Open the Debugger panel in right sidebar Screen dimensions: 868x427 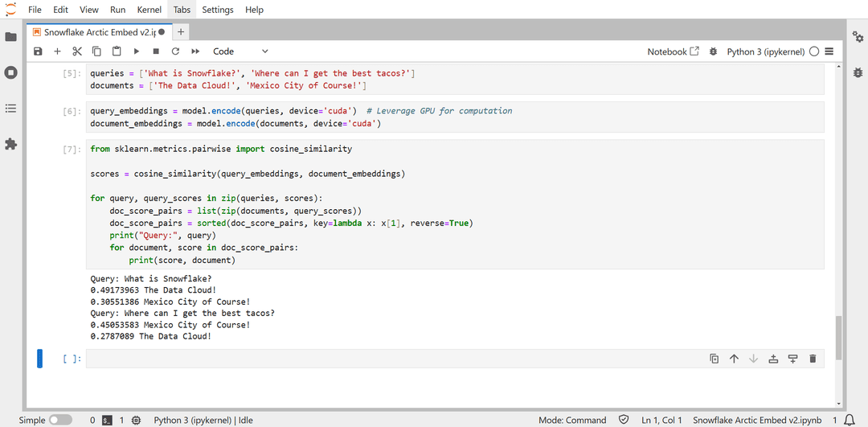[858, 72]
